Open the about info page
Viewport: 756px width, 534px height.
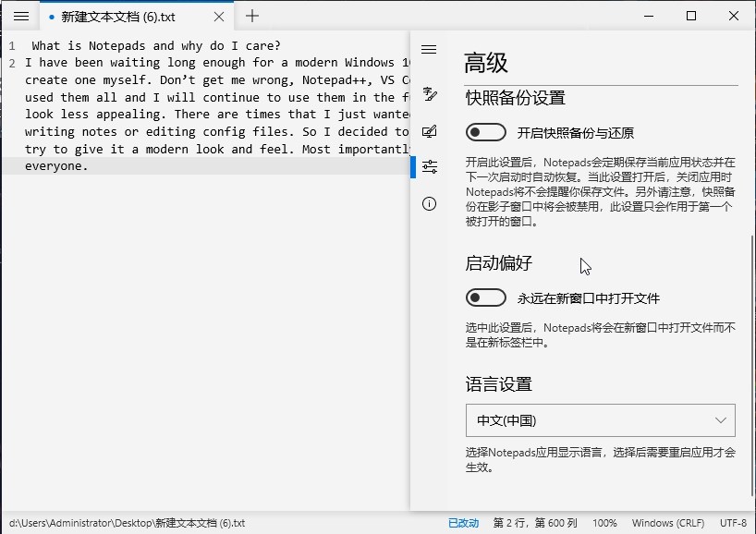pyautogui.click(x=429, y=204)
